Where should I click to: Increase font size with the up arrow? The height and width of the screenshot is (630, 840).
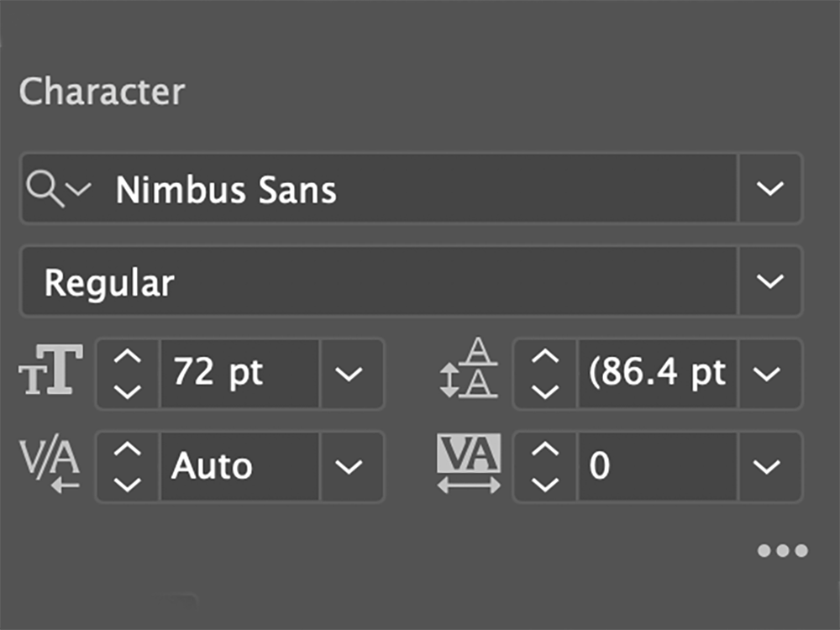click(x=128, y=359)
